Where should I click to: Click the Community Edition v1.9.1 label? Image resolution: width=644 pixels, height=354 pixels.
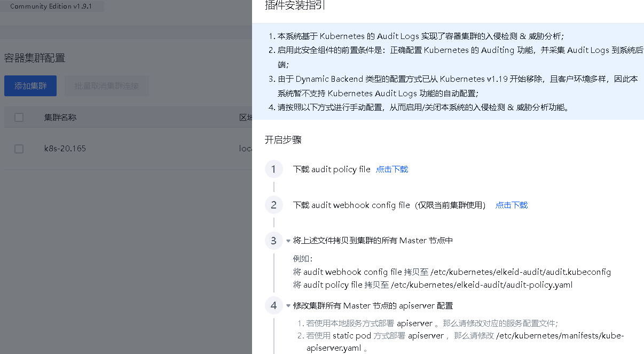[51, 6]
